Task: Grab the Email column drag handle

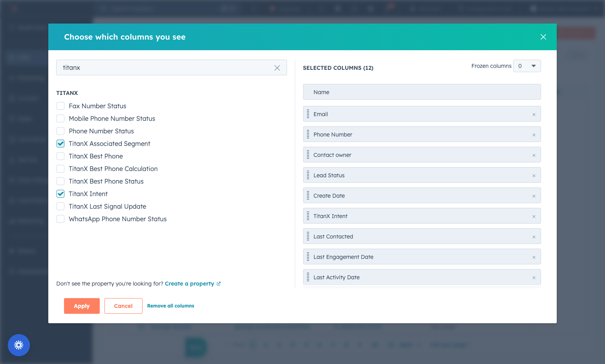Action: (x=308, y=114)
